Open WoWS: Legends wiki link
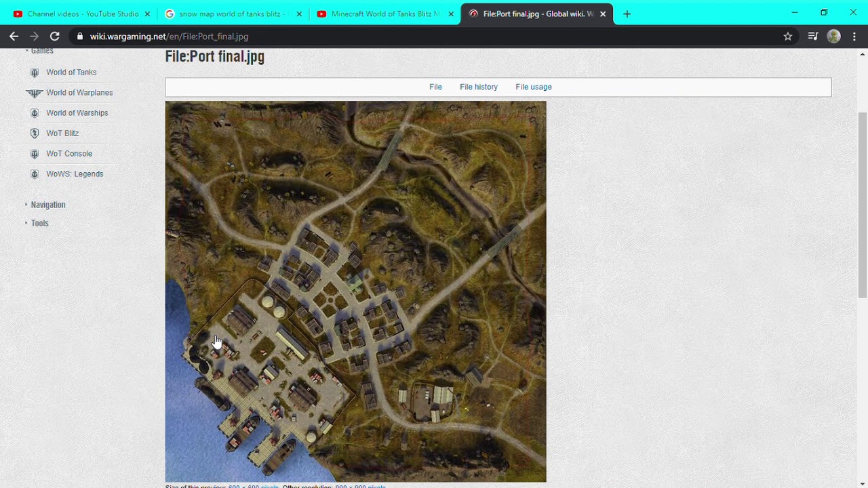 [x=75, y=174]
